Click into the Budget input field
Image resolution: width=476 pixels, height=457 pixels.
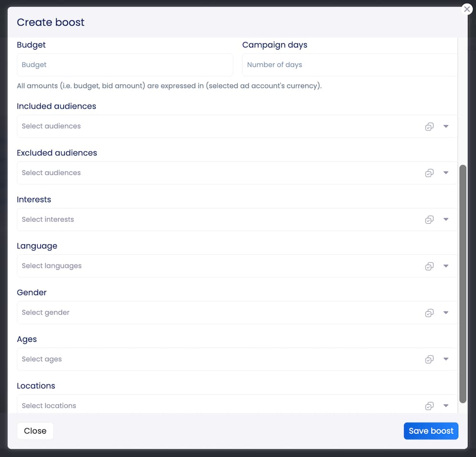coord(125,64)
